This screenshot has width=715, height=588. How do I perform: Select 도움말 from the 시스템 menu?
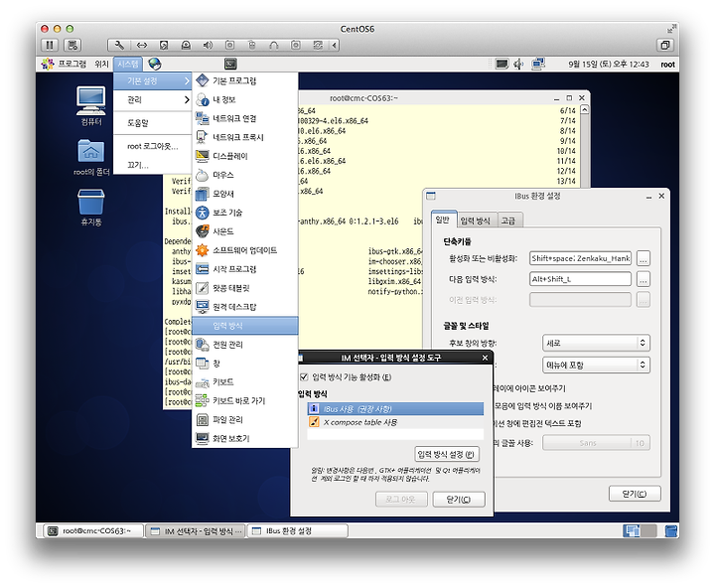(x=152, y=123)
